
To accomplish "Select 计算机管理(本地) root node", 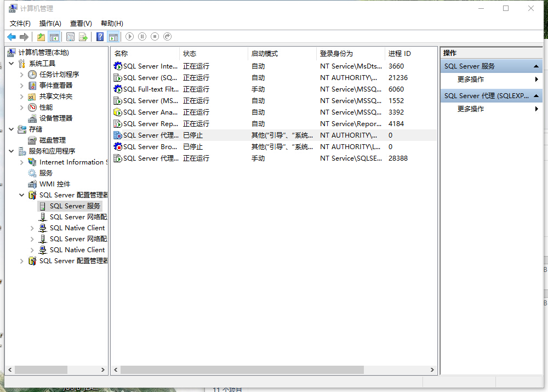I will [x=44, y=53].
